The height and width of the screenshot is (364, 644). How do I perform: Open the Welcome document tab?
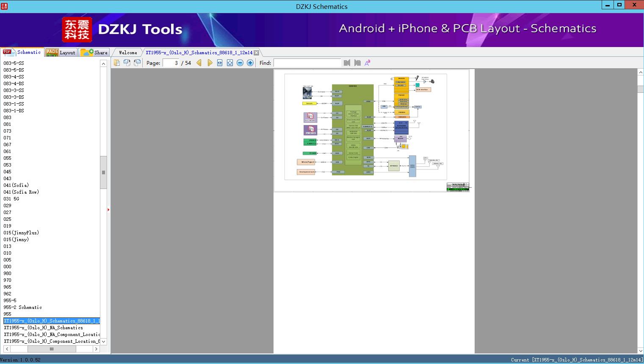128,53
